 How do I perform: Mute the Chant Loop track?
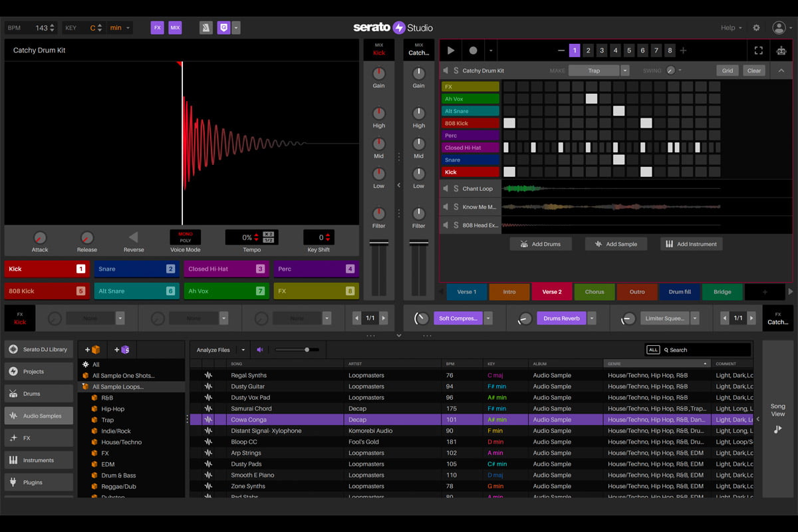[446, 189]
